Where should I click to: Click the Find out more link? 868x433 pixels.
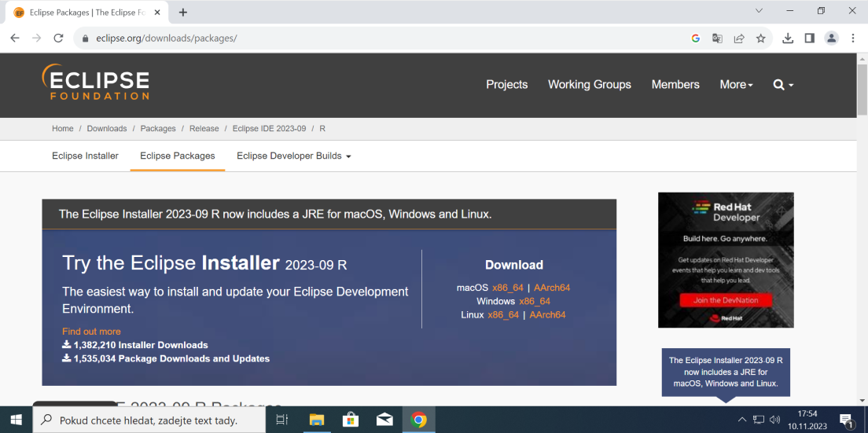click(91, 332)
